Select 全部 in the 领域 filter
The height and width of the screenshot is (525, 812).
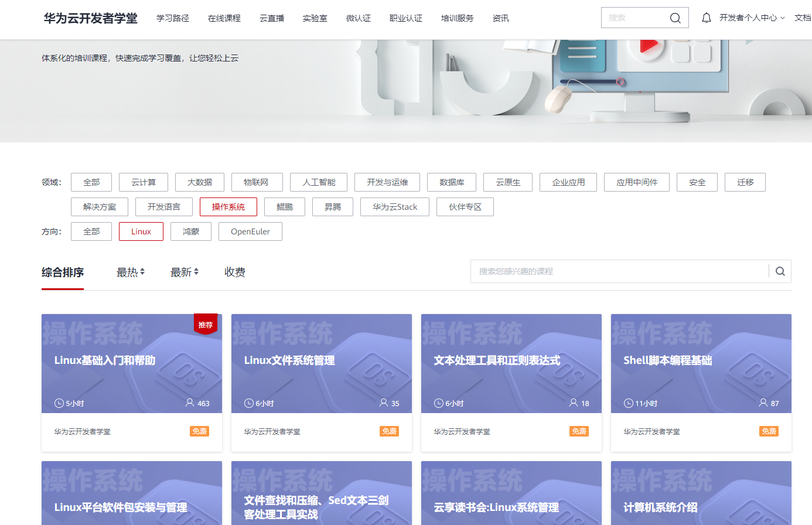[x=91, y=182]
